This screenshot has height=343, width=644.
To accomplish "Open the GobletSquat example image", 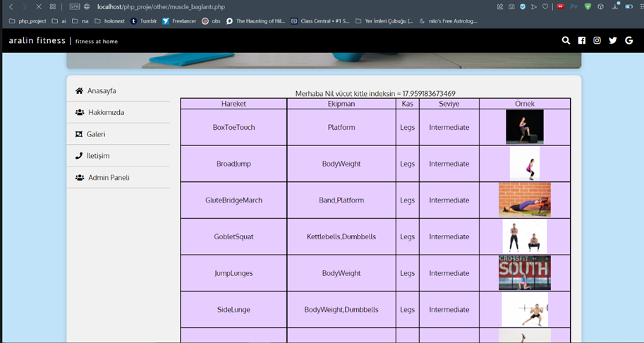I will (x=525, y=236).
